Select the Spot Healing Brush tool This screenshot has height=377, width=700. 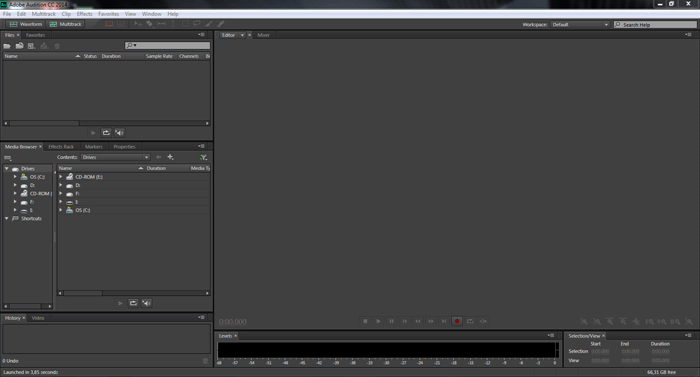point(221,24)
